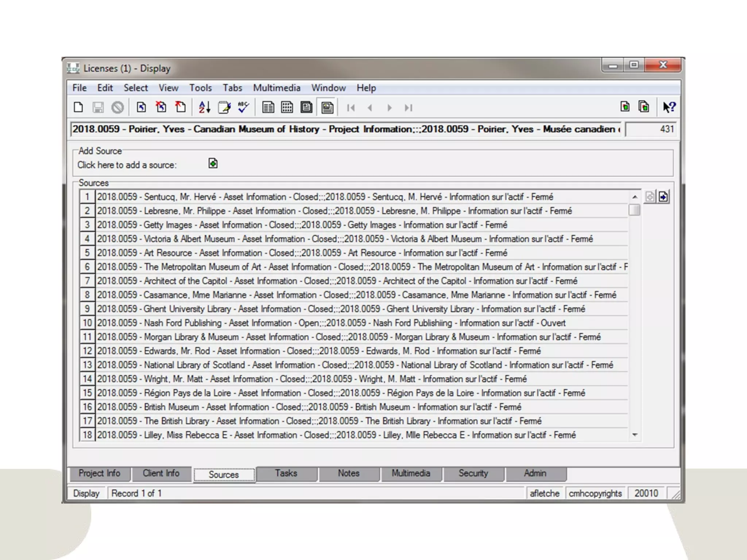The width and height of the screenshot is (747, 560).
Task: Click the record summary title field
Action: click(x=345, y=129)
